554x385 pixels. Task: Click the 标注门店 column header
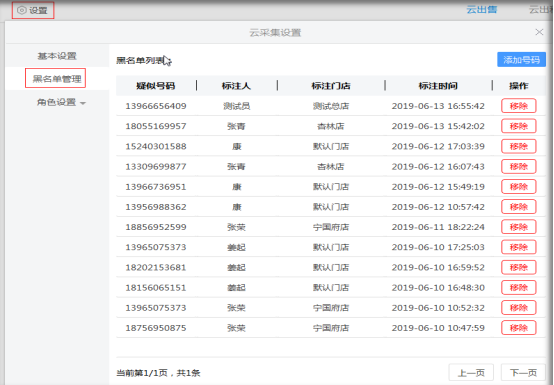(331, 86)
